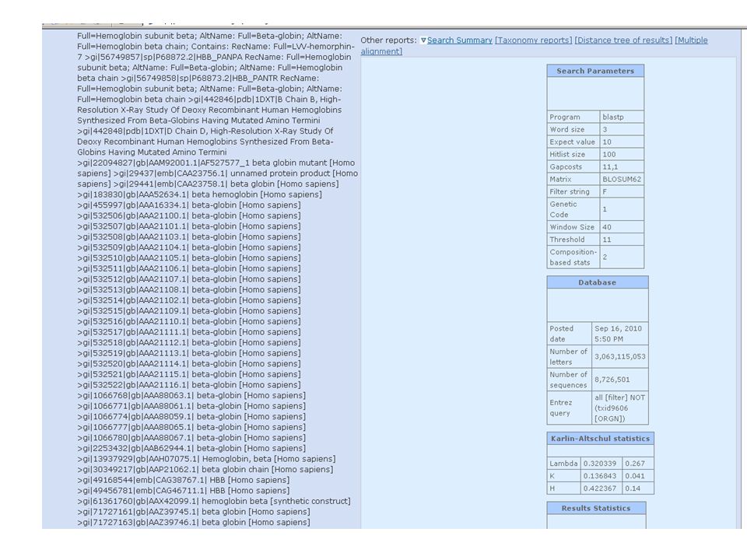Click the Karlin-Altschul statistics header
Viewport: 747px width, 560px height.
[600, 439]
